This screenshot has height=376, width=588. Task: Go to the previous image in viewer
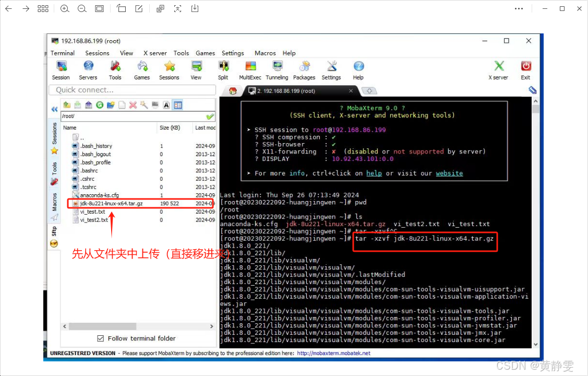tap(9, 9)
